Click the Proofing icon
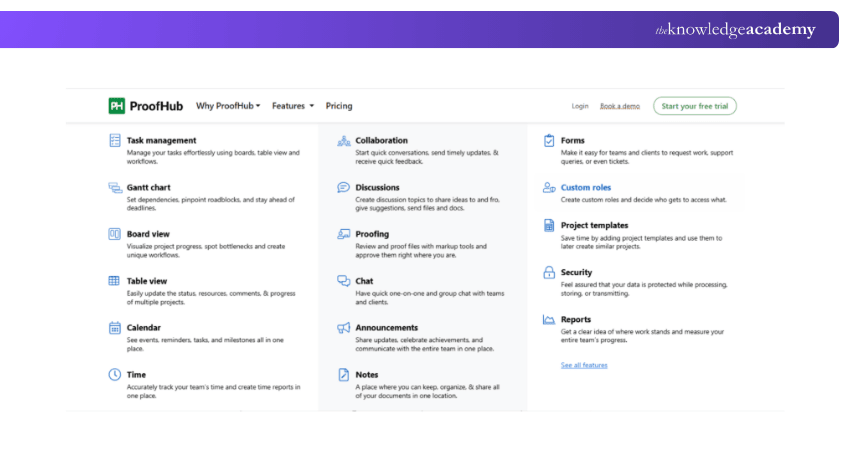 344,234
